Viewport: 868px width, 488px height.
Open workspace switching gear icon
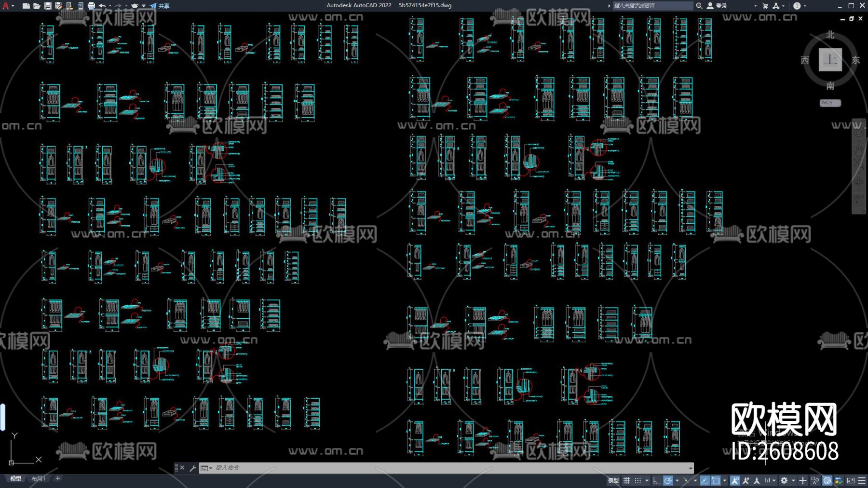coord(784,480)
